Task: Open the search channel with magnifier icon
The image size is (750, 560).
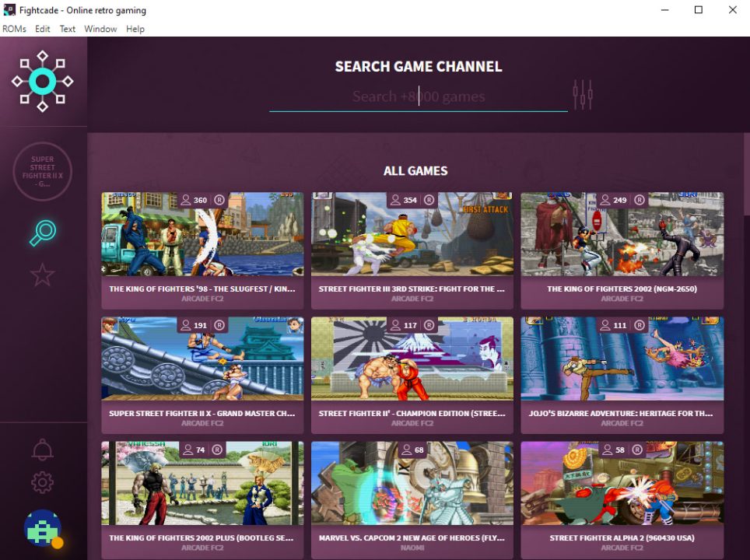Action: (42, 232)
